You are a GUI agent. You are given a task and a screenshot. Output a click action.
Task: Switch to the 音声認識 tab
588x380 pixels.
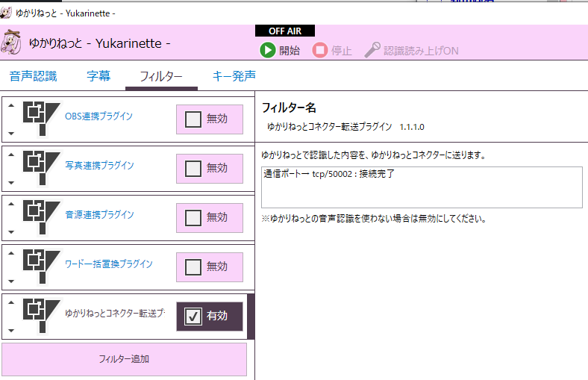tap(34, 76)
